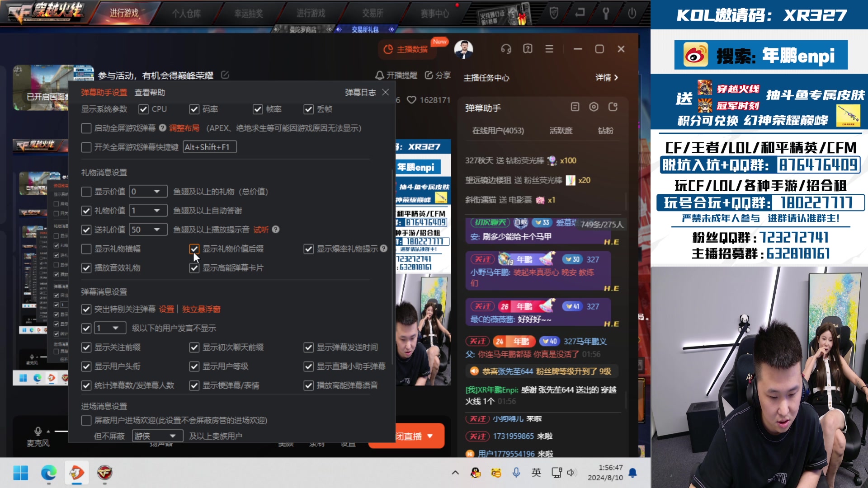
Task: Expand the 游侠 nobility level dropdown
Action: (157, 436)
